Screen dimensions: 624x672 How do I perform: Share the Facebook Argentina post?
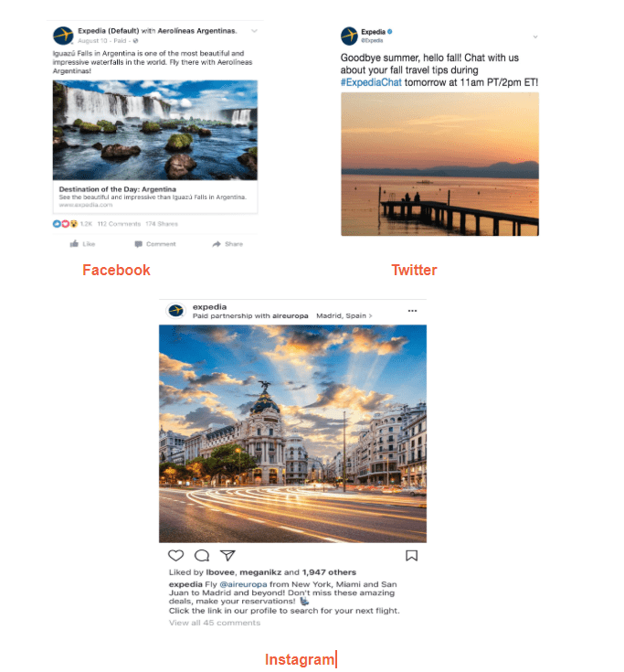point(227,244)
